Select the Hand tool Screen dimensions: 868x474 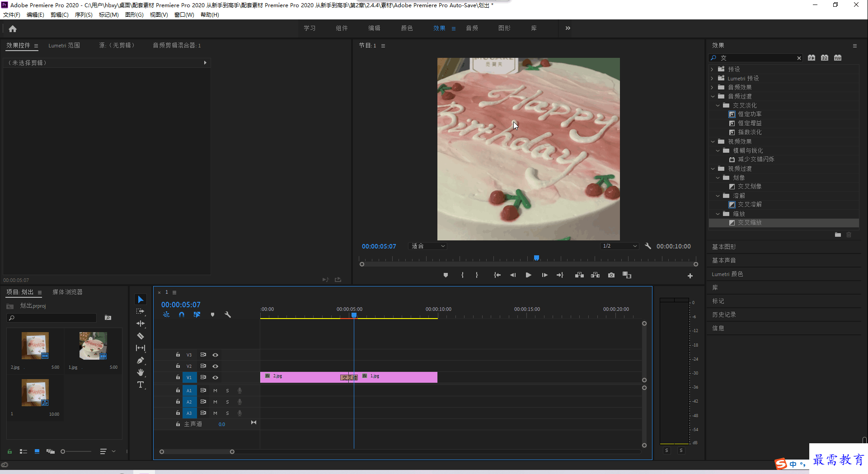(141, 372)
